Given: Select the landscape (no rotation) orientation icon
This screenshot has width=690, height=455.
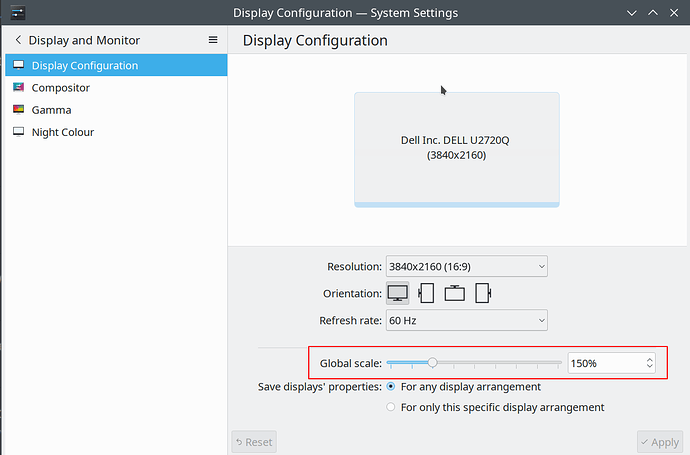Looking at the screenshot, I should [398, 293].
